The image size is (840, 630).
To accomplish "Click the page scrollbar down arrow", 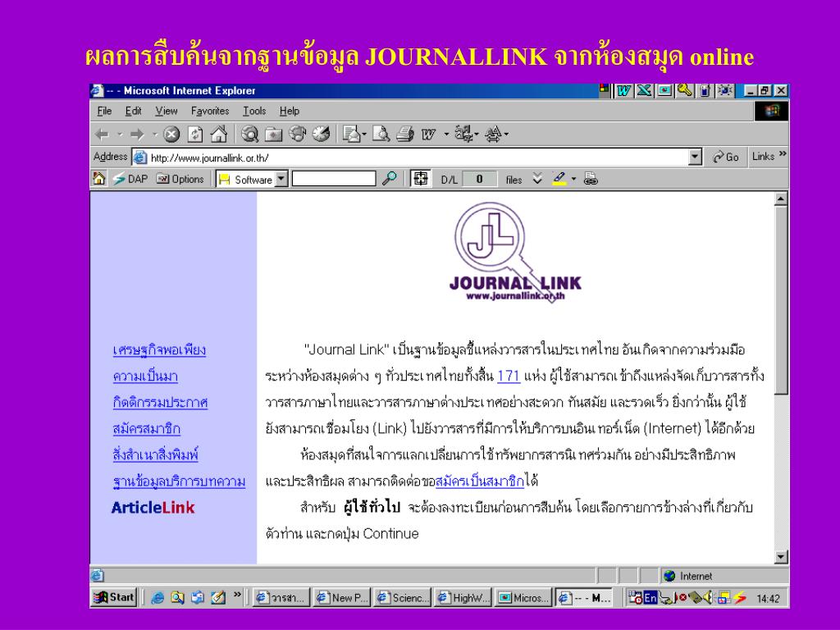I will click(x=781, y=558).
